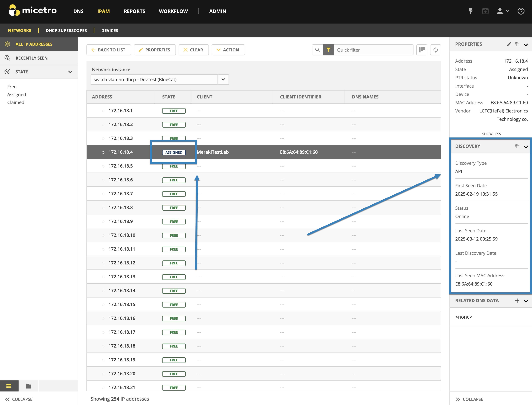Open the column configuration icon
Image resolution: width=532 pixels, height=405 pixels.
click(x=422, y=50)
